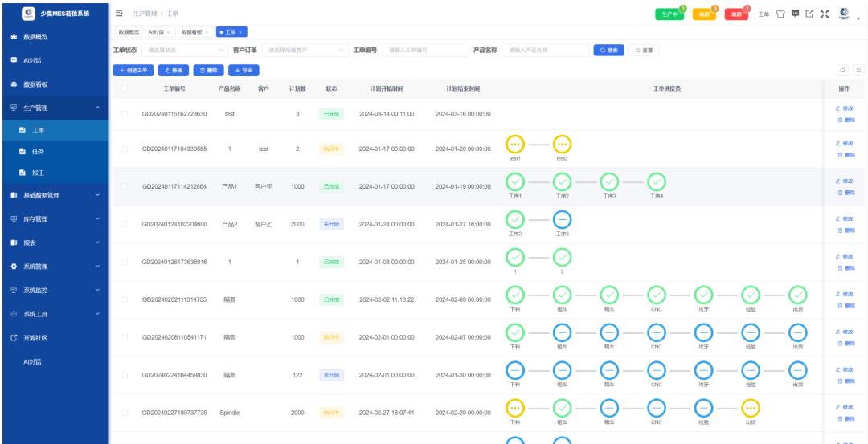Click the table refresh icon button

coord(858,70)
